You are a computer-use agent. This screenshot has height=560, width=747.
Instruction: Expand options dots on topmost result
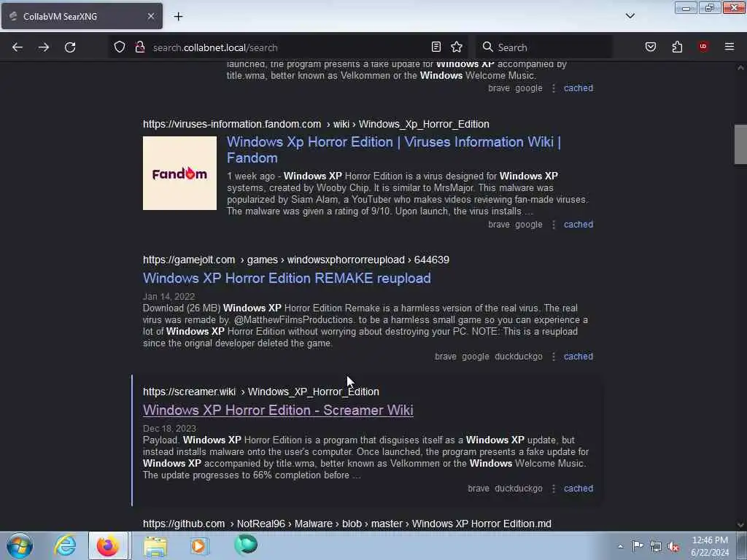(x=554, y=88)
